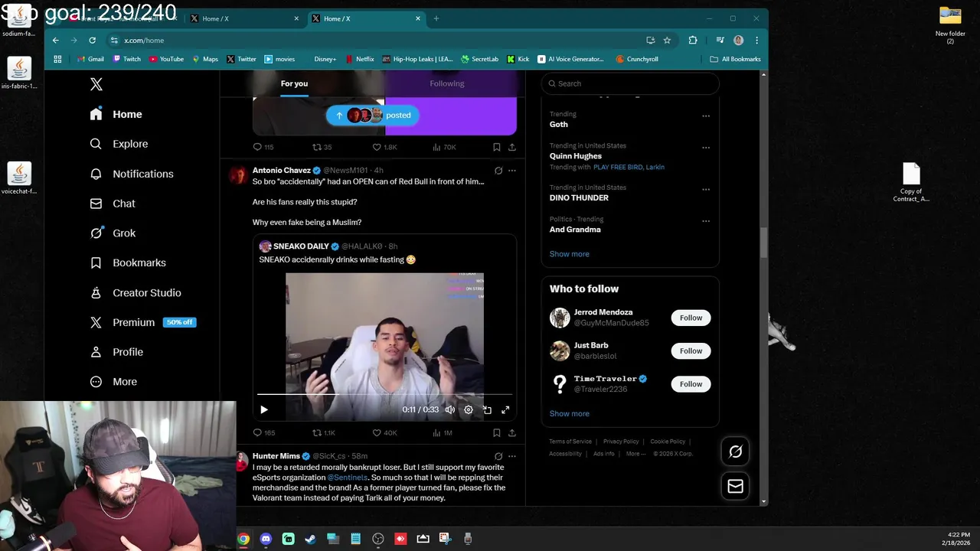Image resolution: width=980 pixels, height=551 pixels.
Task: Open options for And Grandma trend
Action: [706, 221]
